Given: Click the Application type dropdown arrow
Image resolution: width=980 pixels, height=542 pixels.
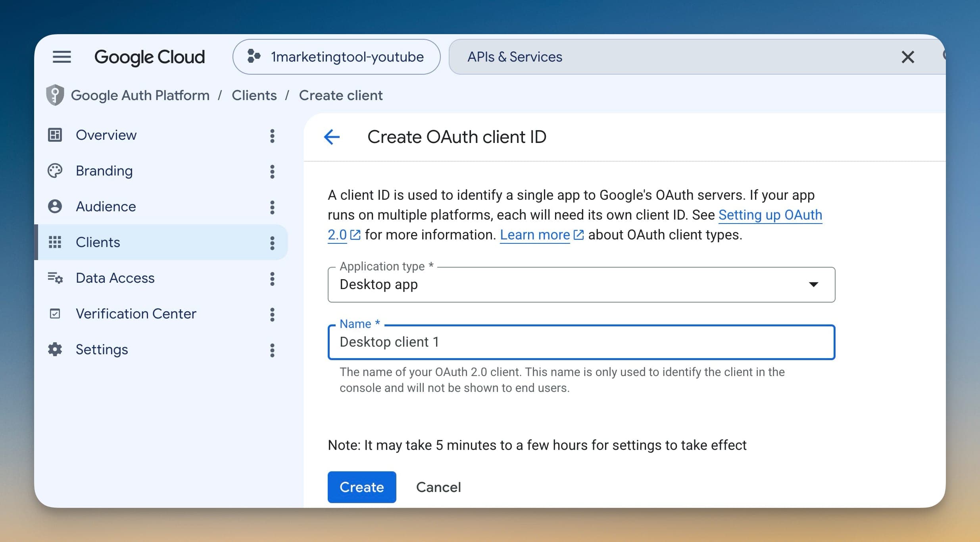Looking at the screenshot, I should coord(813,284).
